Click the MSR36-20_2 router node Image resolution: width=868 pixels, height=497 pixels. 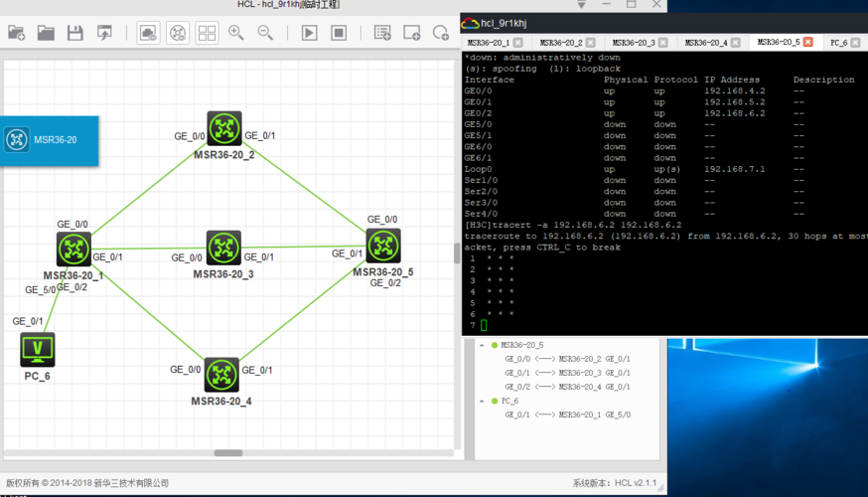(x=224, y=128)
